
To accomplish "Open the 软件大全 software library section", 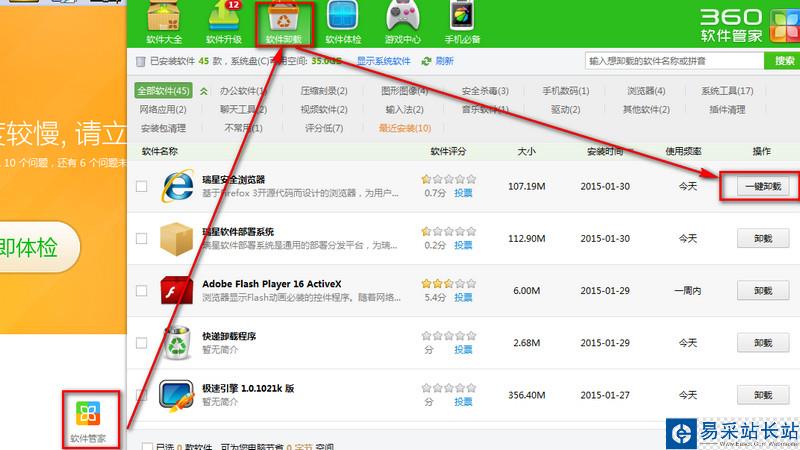I will point(164,22).
